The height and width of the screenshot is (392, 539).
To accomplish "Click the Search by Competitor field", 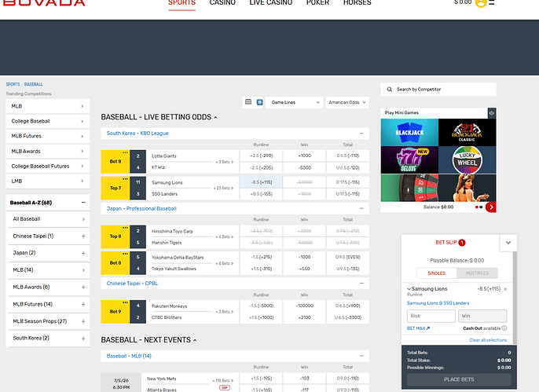I will [x=438, y=90].
